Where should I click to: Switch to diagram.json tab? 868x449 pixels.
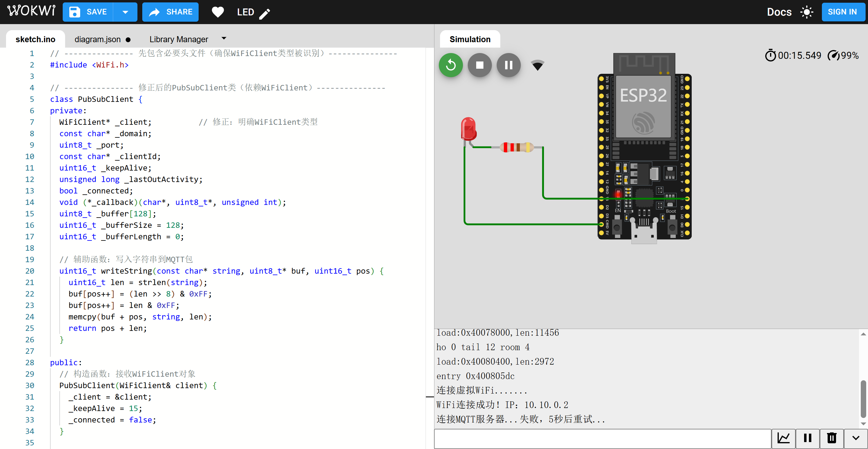point(98,39)
